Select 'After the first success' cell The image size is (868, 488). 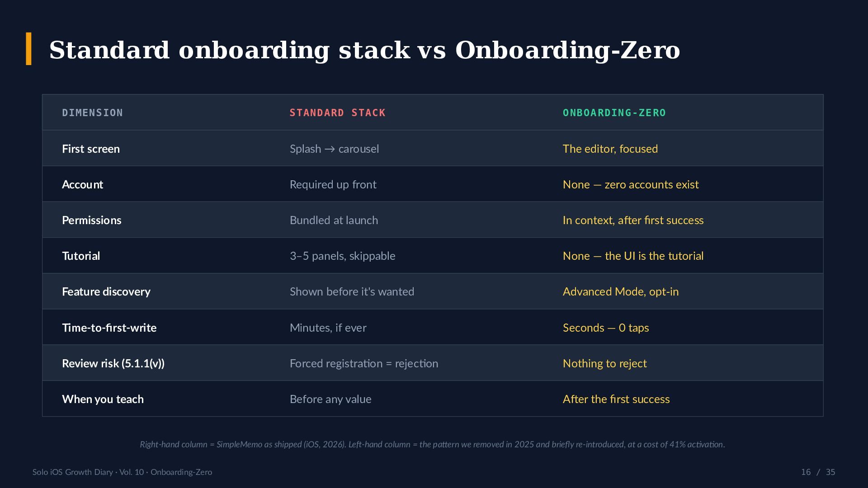pyautogui.click(x=616, y=399)
